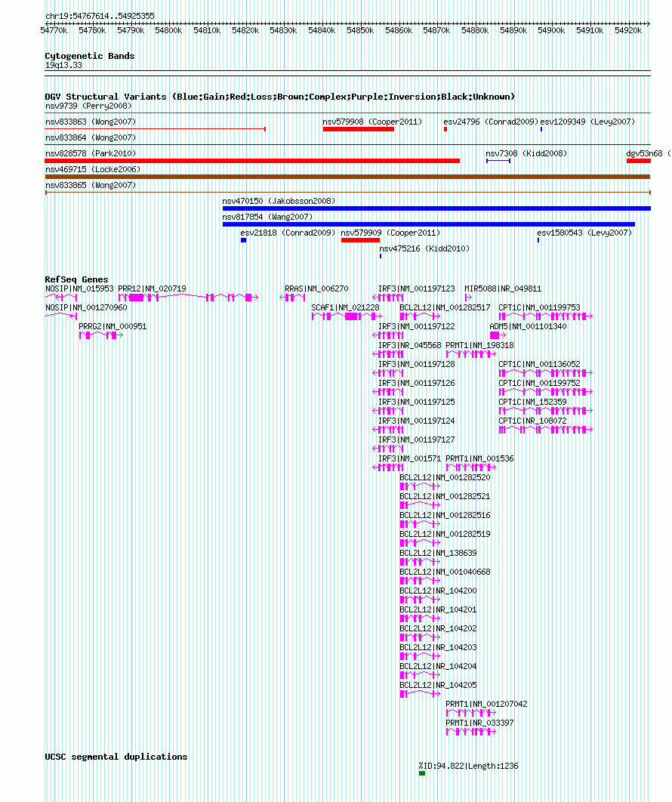Viewport: 672px width, 802px height.
Task: Click PRRG2|NM_000951 gene label
Action: click(x=113, y=326)
